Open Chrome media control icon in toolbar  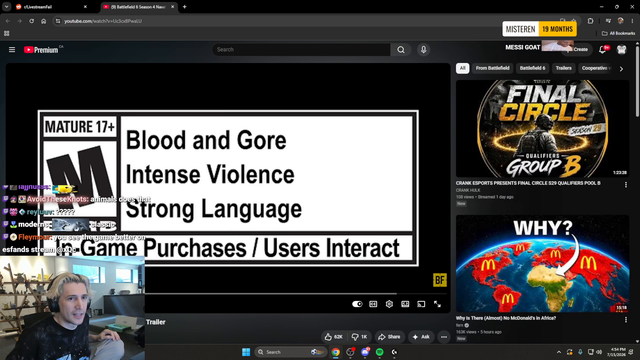(608, 21)
